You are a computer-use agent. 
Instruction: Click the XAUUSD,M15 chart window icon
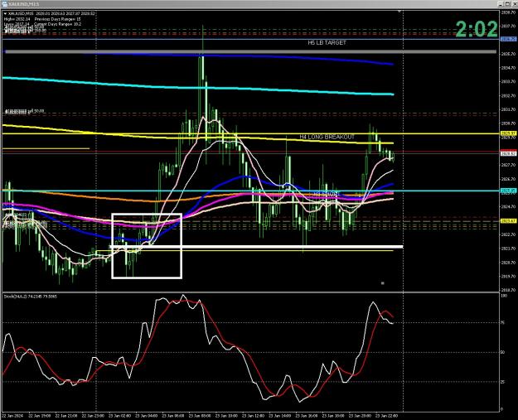(x=5, y=4)
